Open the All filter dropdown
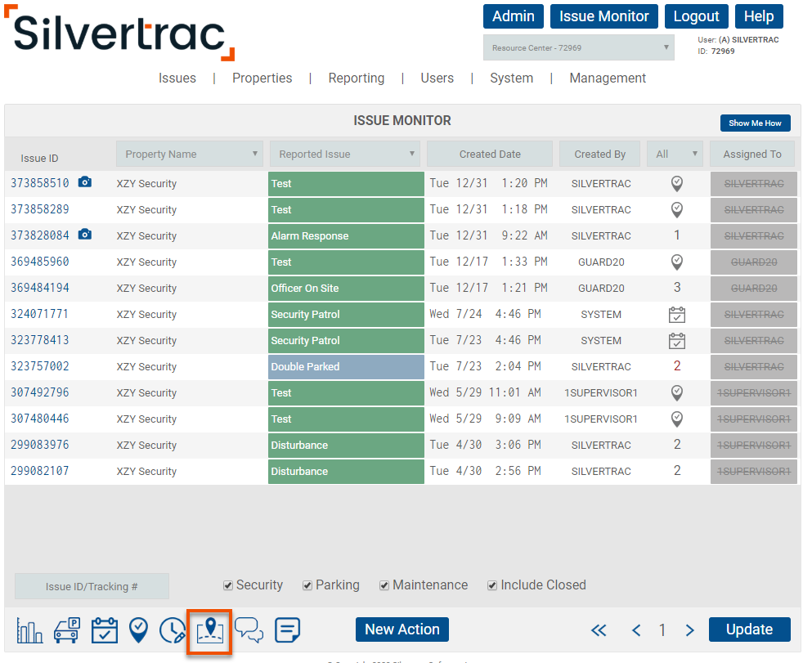The width and height of the screenshot is (812, 663). click(x=675, y=155)
